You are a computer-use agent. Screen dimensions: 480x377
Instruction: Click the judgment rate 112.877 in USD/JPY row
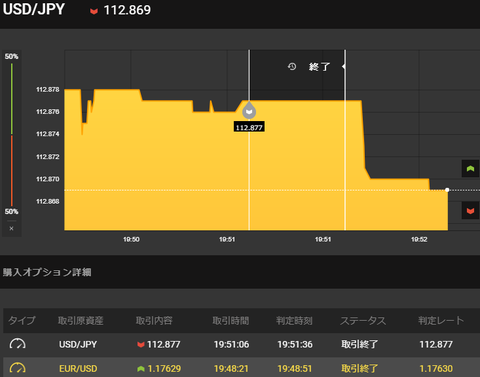[x=436, y=344]
